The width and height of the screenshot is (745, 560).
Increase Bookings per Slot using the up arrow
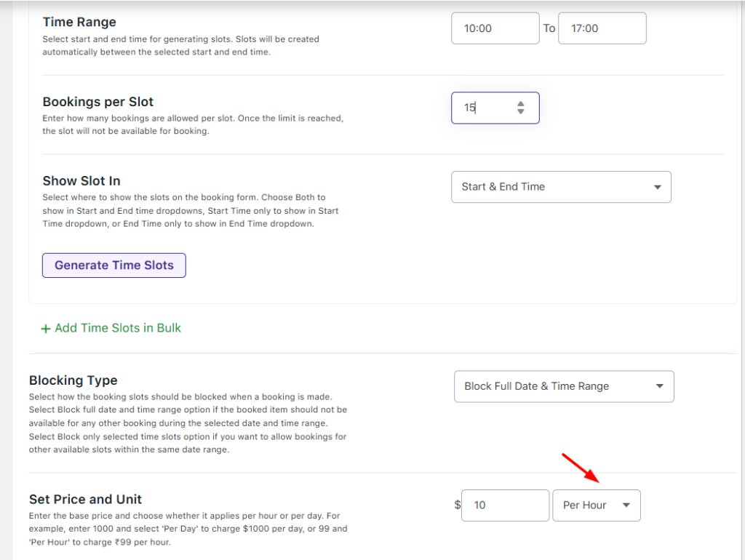pos(521,104)
